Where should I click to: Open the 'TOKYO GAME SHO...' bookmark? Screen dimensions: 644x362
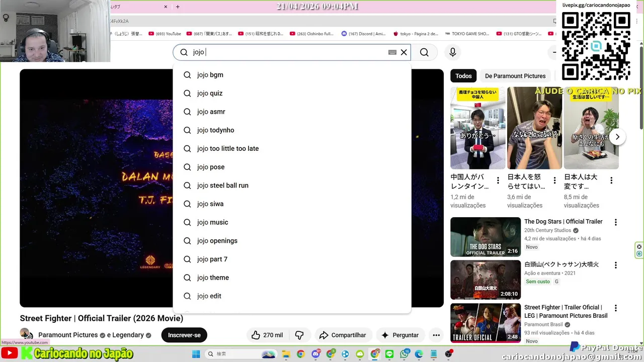tap(467, 34)
